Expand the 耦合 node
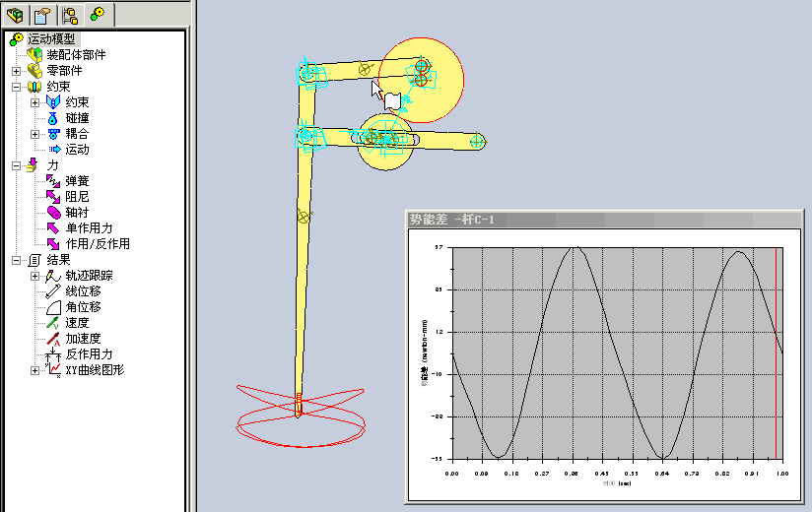Viewport: 812px width, 512px height. (x=34, y=135)
